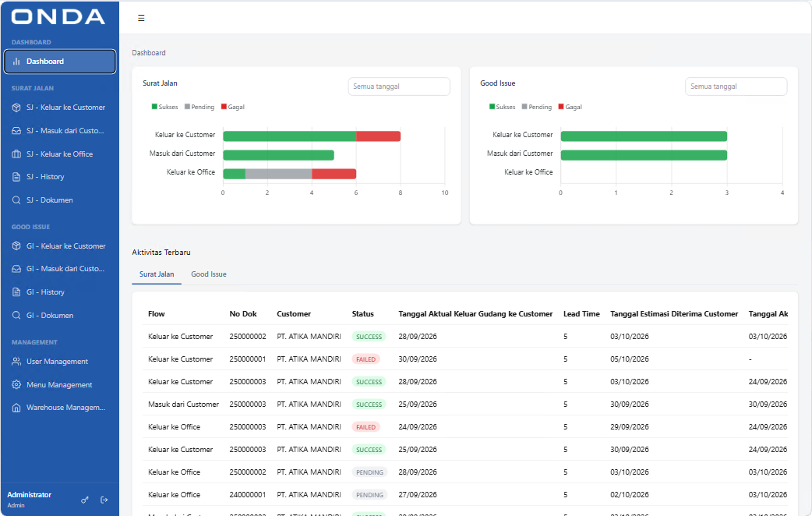Image resolution: width=812 pixels, height=516 pixels.
Task: Click the ONDA logo
Action: click(x=58, y=17)
